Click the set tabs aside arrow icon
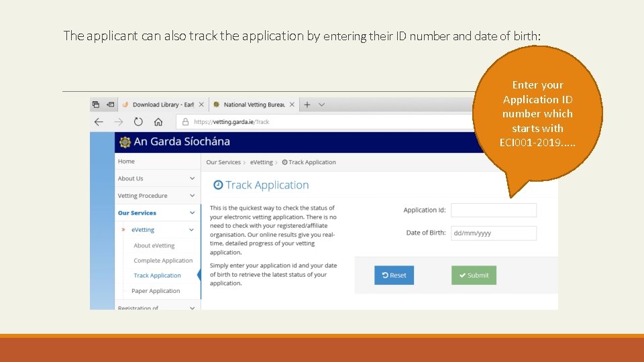644x362 pixels. click(x=111, y=105)
